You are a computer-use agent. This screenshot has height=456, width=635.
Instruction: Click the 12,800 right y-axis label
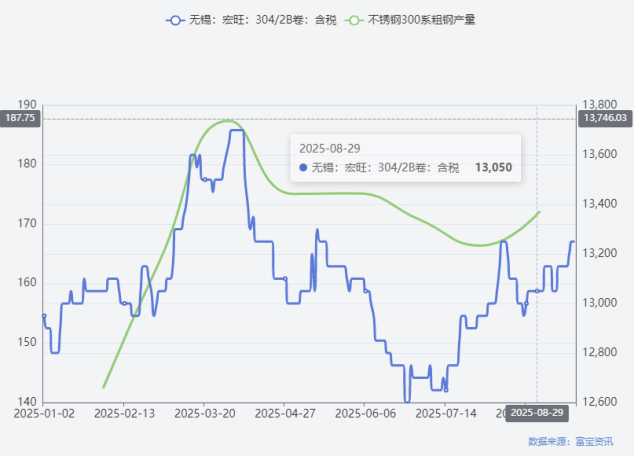pyautogui.click(x=599, y=352)
